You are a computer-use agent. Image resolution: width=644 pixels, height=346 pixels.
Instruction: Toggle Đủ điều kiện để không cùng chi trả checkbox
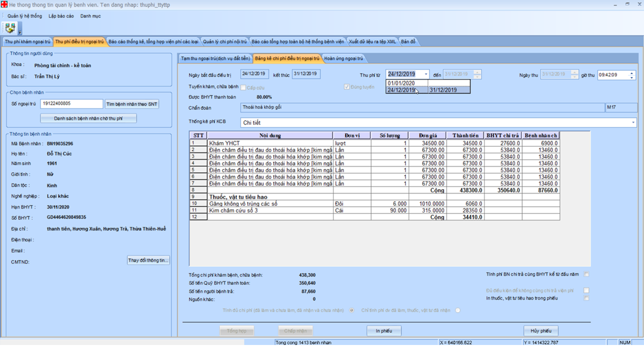click(x=586, y=291)
